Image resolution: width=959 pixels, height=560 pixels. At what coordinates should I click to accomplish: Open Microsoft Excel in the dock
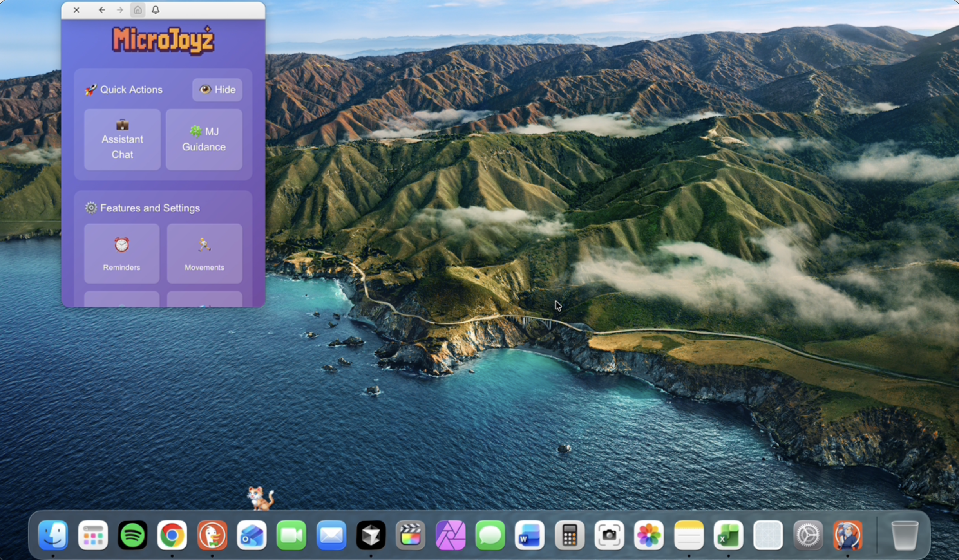point(728,535)
